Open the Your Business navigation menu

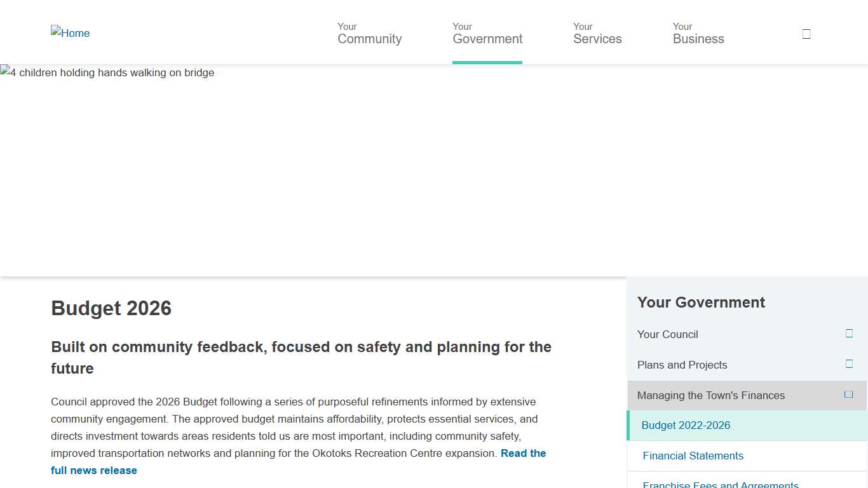click(x=698, y=33)
